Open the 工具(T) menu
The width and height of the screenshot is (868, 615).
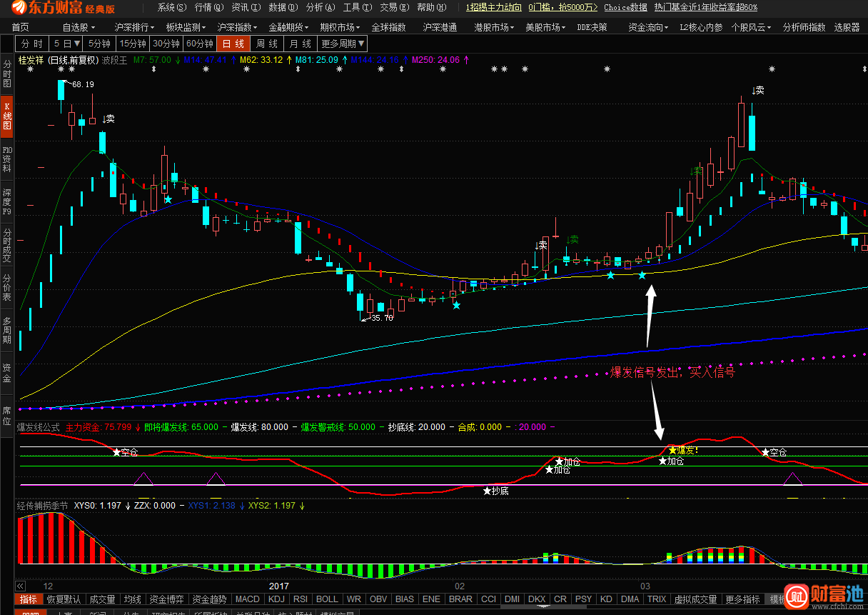pos(358,7)
